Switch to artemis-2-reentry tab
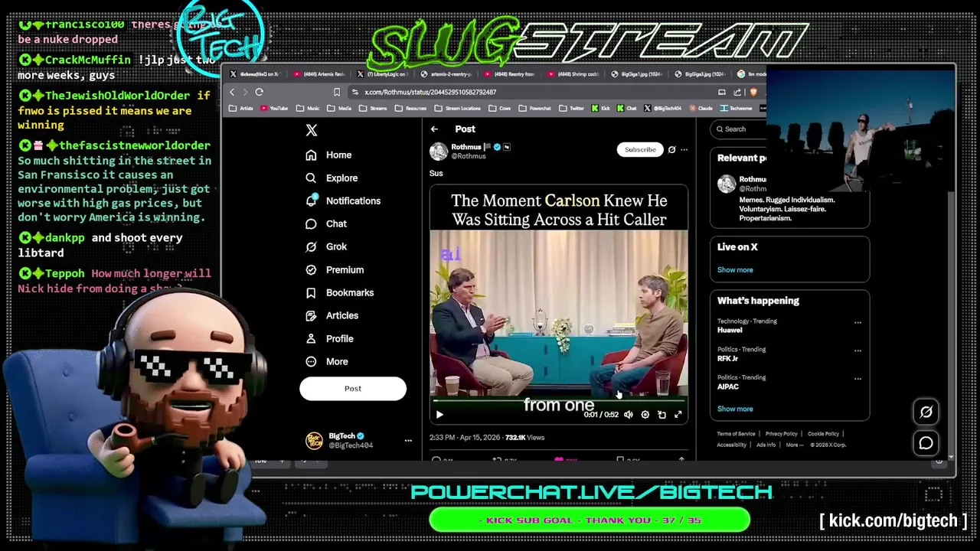 (447, 74)
